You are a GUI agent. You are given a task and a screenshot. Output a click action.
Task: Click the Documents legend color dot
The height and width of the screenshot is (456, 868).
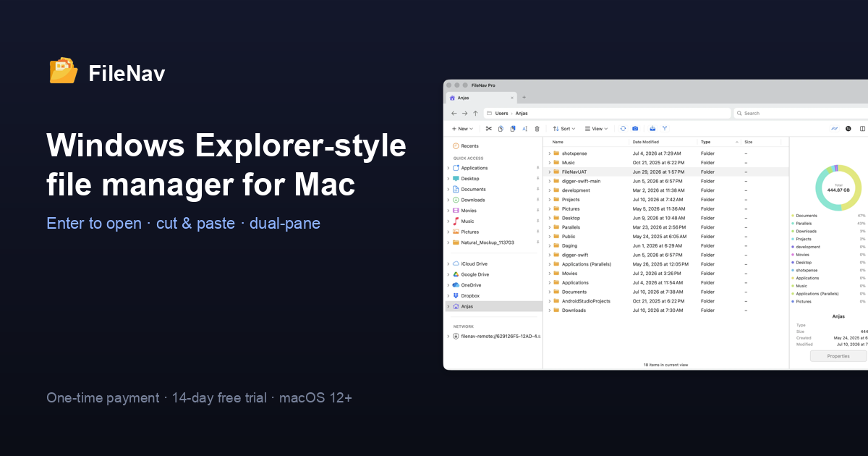(x=793, y=216)
